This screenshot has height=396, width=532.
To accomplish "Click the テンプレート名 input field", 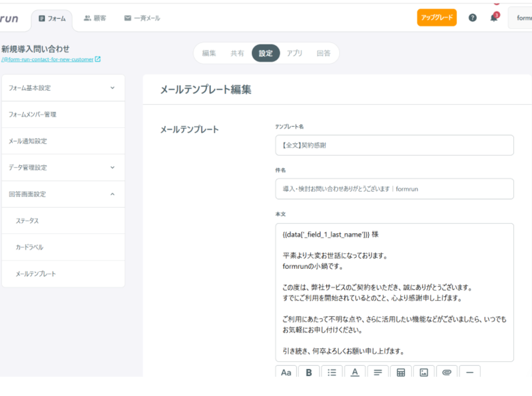I will 394,146.
